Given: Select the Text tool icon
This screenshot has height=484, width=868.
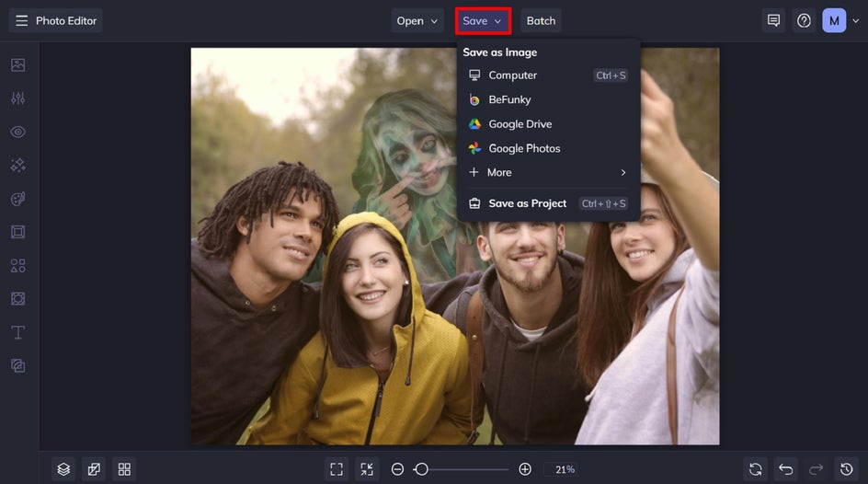Looking at the screenshot, I should pos(17,332).
